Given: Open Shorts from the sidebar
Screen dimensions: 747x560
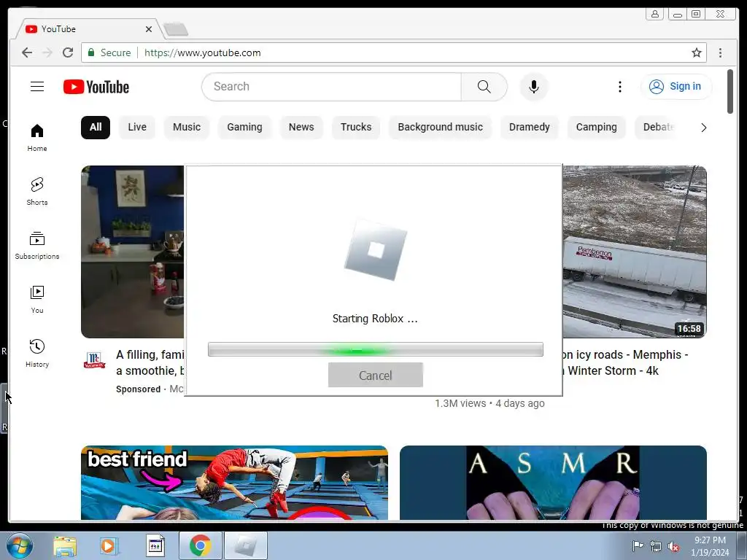Looking at the screenshot, I should (37, 192).
